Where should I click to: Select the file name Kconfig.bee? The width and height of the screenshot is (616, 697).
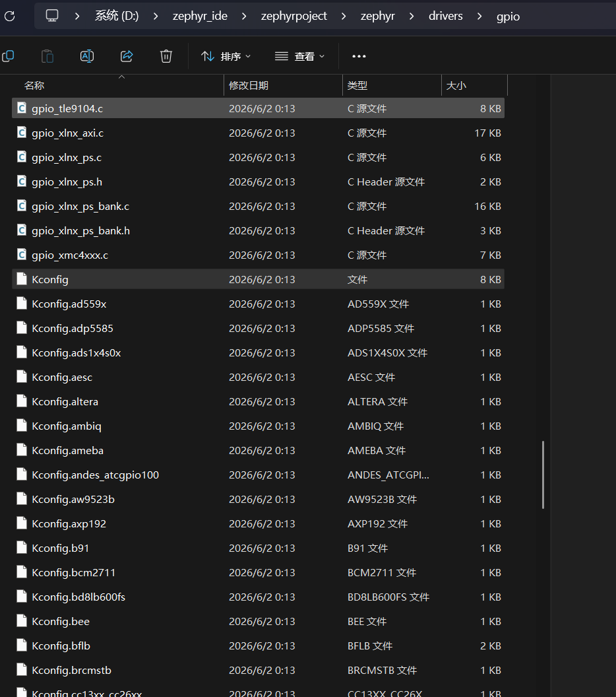click(x=61, y=622)
